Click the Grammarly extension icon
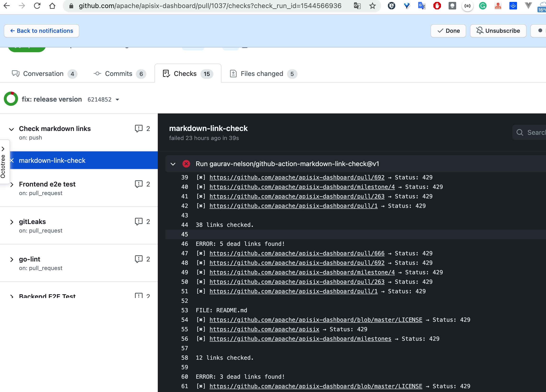546x392 pixels. pyautogui.click(x=483, y=6)
